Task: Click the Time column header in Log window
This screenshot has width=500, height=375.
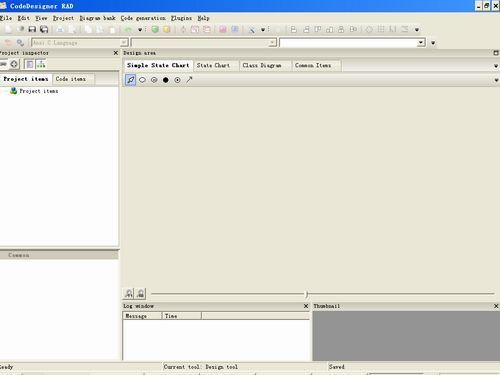Action: pyautogui.click(x=182, y=316)
